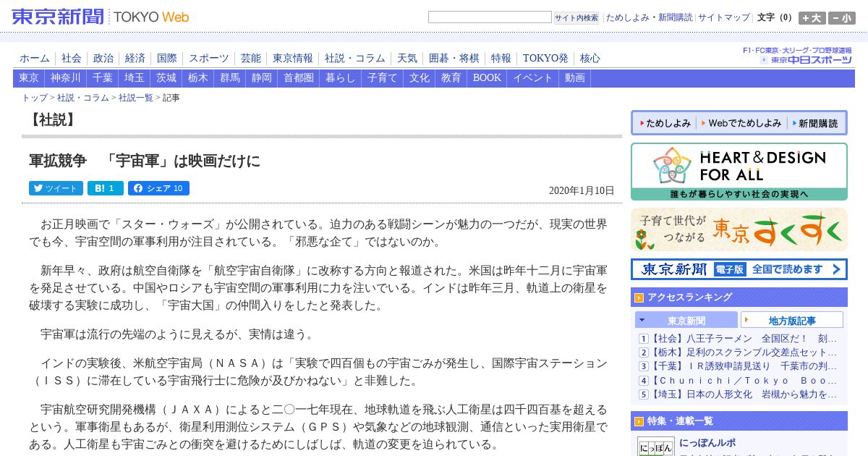Click the にっぽんルポ thumbnail image
The width and height of the screenshot is (868, 456).
pyautogui.click(x=655, y=447)
